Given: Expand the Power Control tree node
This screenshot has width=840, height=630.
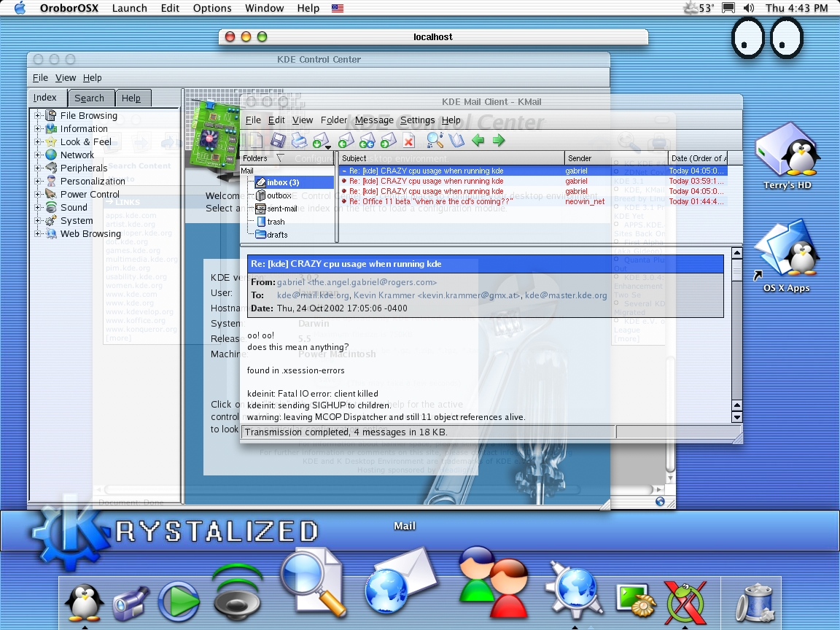Looking at the screenshot, I should click(37, 194).
